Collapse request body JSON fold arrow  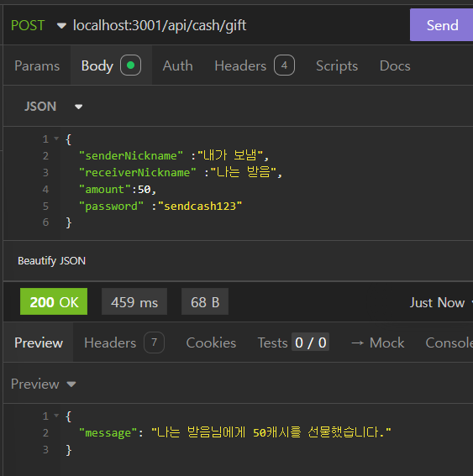56,139
